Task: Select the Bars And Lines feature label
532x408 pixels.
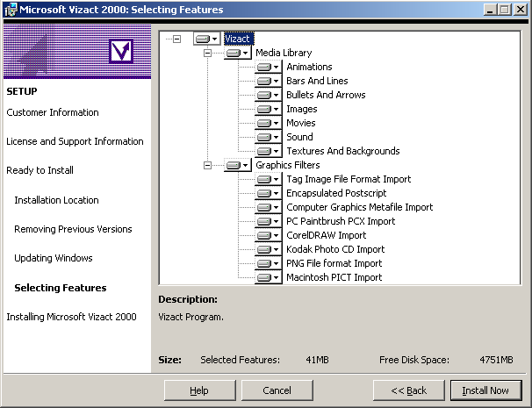Action: [x=317, y=81]
